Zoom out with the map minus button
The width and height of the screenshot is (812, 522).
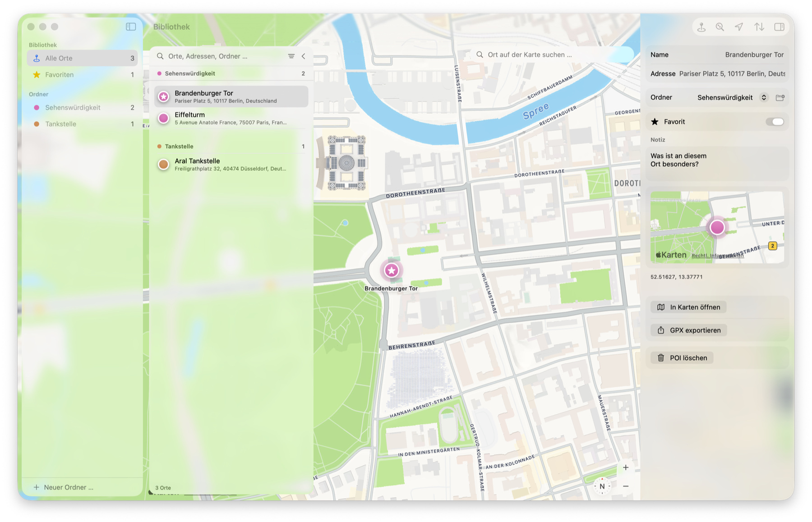coord(626,486)
